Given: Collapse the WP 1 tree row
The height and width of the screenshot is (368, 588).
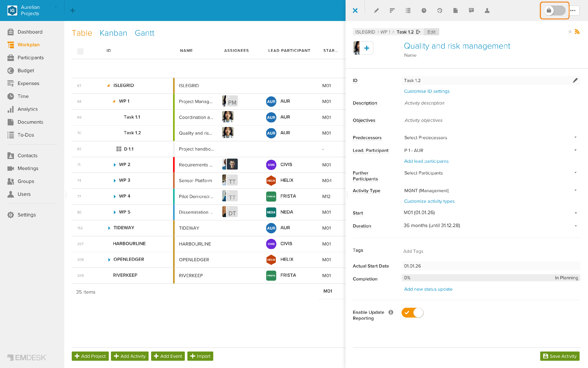Looking at the screenshot, I should [114, 101].
